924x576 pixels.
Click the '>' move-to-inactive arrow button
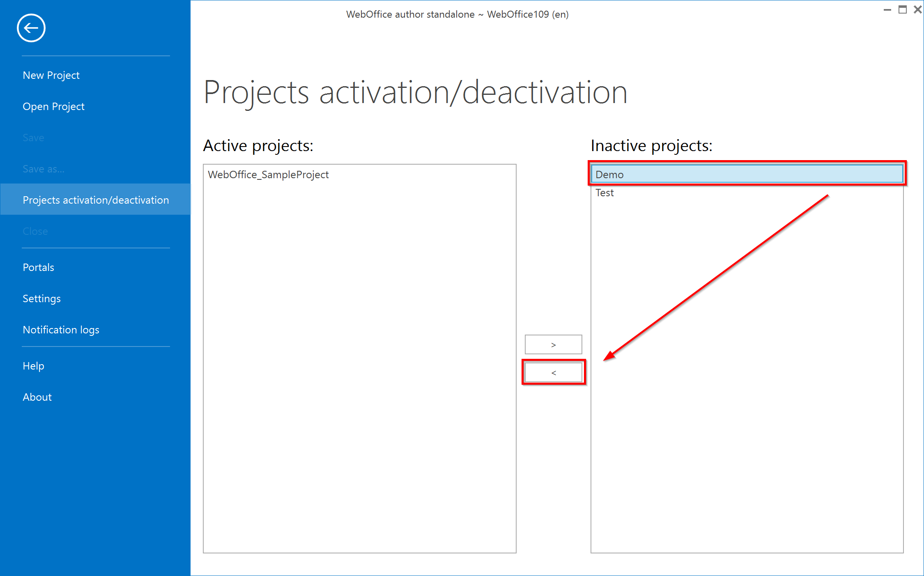click(553, 344)
